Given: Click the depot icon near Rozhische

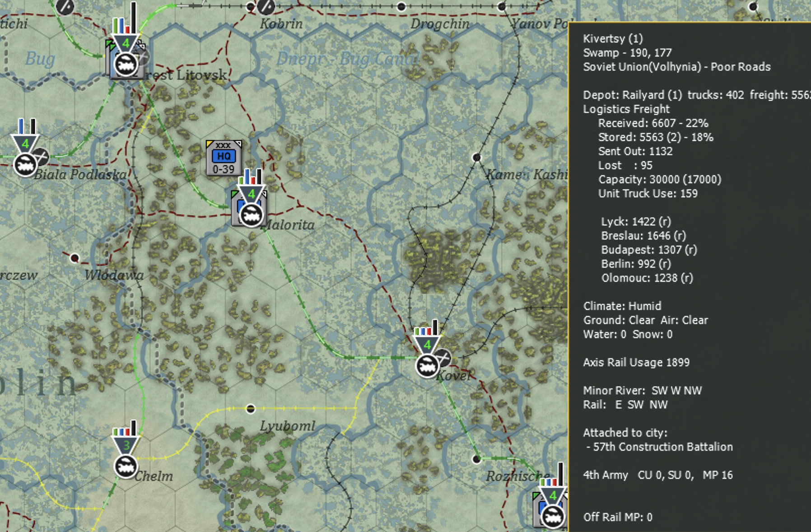Looking at the screenshot, I should [552, 516].
